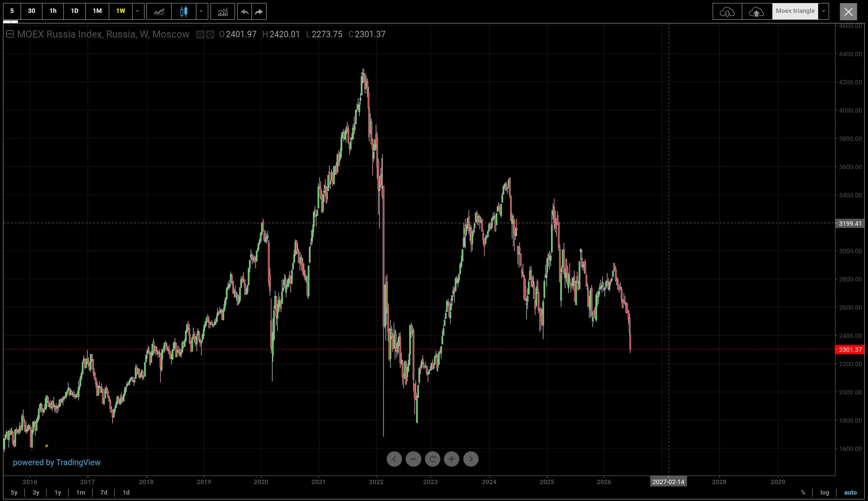Set range to 5y
This screenshot has width=868, height=501.
point(14,493)
